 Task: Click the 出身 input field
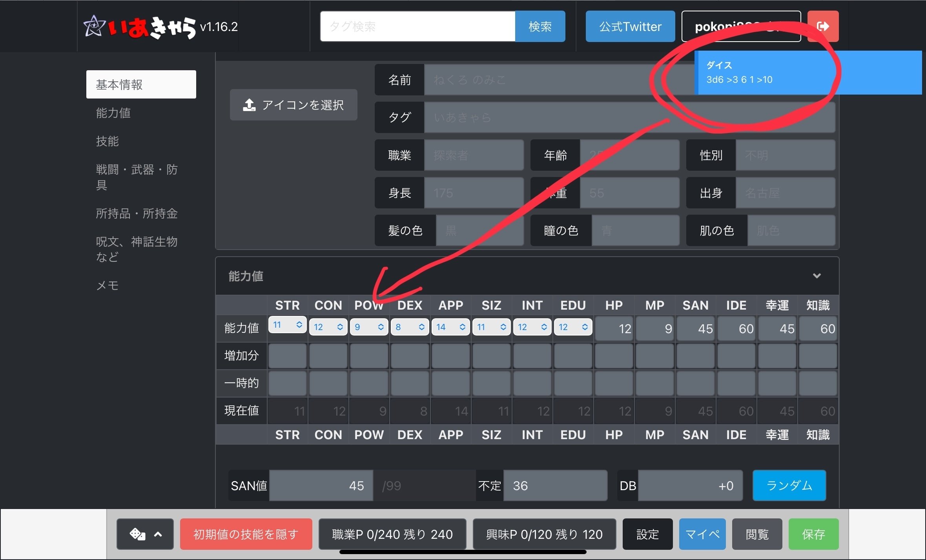coord(785,193)
